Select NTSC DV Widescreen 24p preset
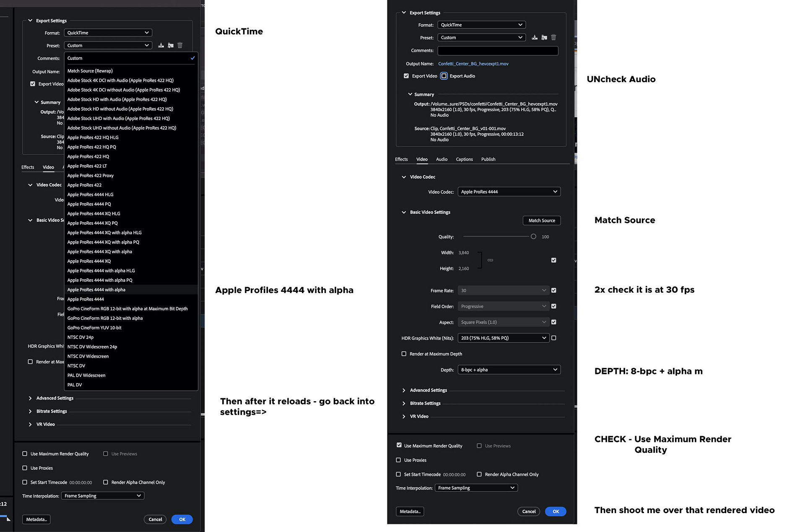The image size is (805, 532). click(131, 347)
